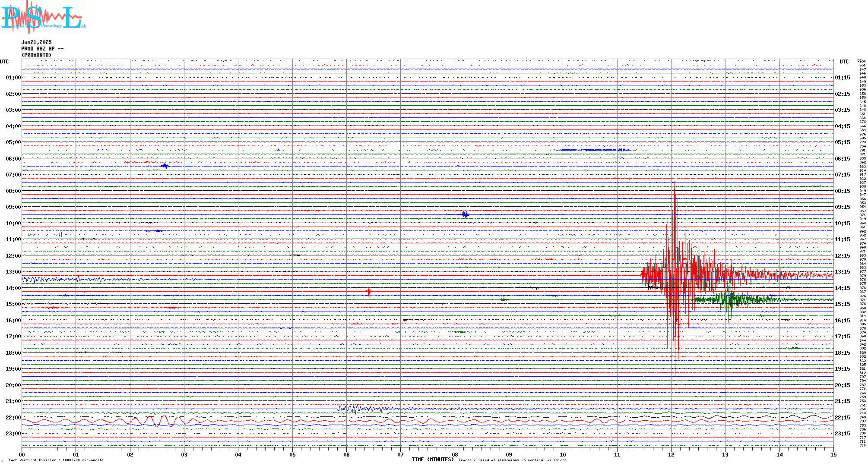The height and width of the screenshot is (466, 868).
Task: Click the left hour label '05:00'
Action: (x=13, y=142)
